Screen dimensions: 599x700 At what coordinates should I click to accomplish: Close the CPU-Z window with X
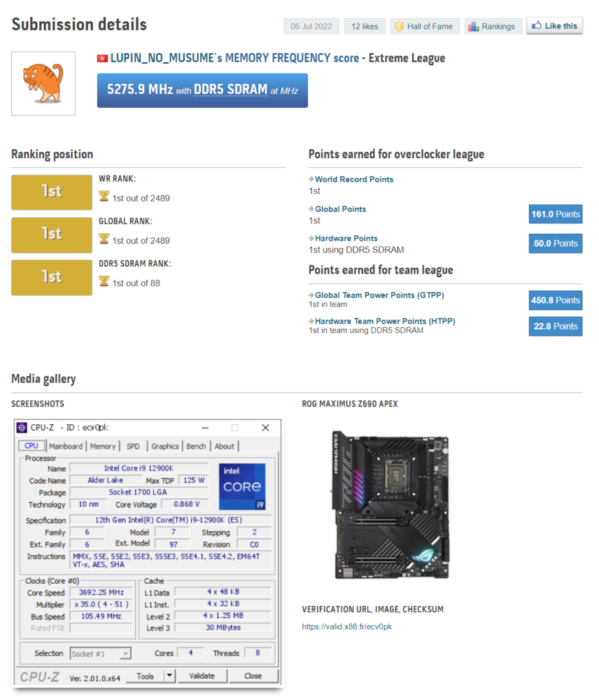point(265,428)
